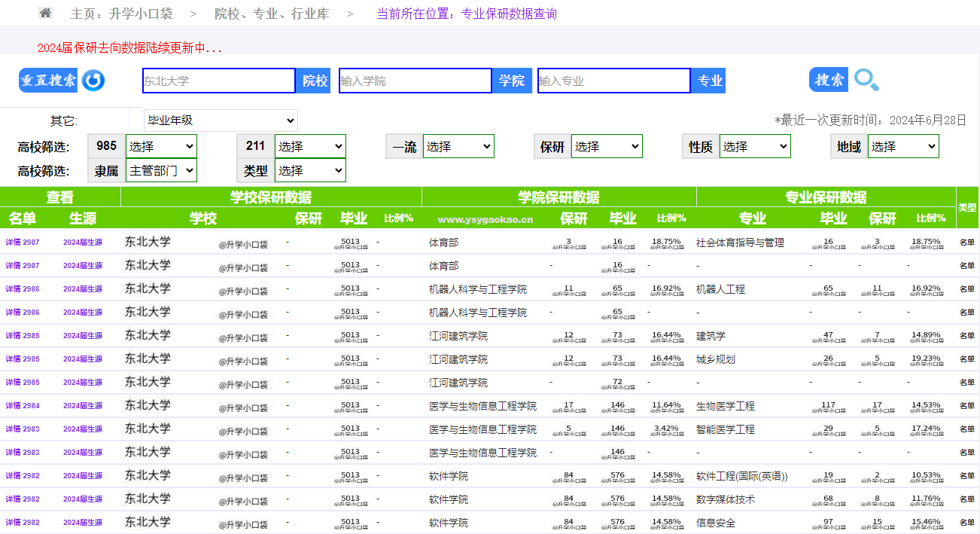Select the 城乡规划 major cell

point(716,359)
